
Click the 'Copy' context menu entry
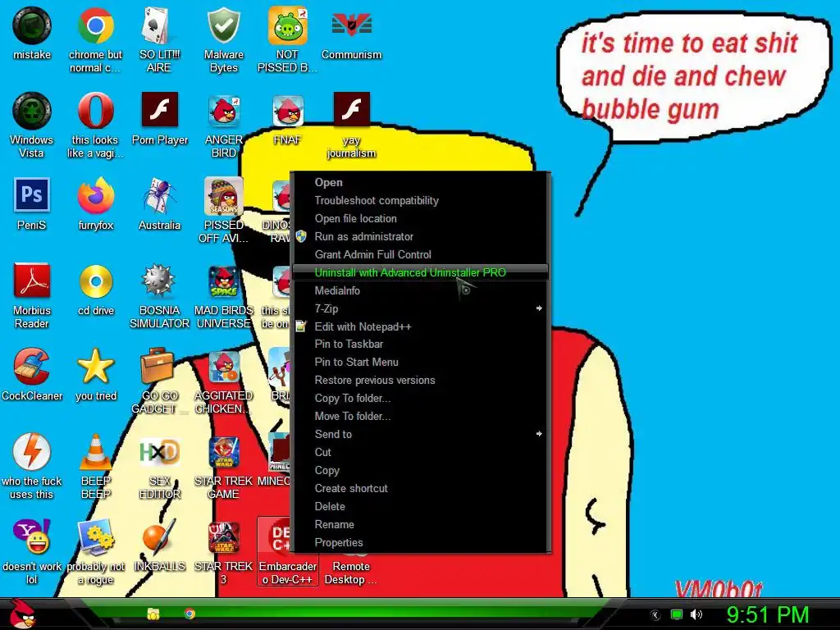(x=421, y=470)
